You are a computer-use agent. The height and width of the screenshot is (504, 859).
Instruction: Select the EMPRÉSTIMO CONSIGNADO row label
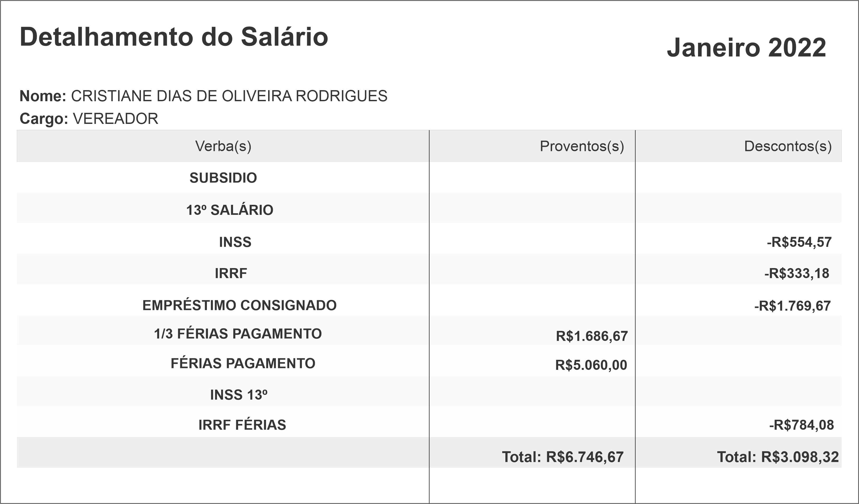[239, 305]
